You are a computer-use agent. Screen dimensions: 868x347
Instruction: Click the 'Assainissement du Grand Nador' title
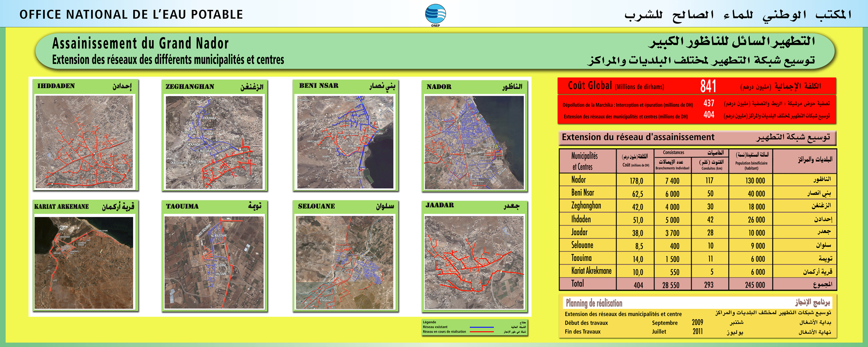[x=140, y=44]
